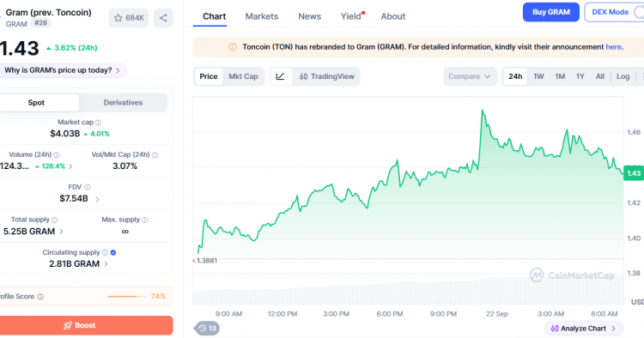Add GRAM to watchlist star button
Viewport: 644px width, 338px height.
coord(129,18)
